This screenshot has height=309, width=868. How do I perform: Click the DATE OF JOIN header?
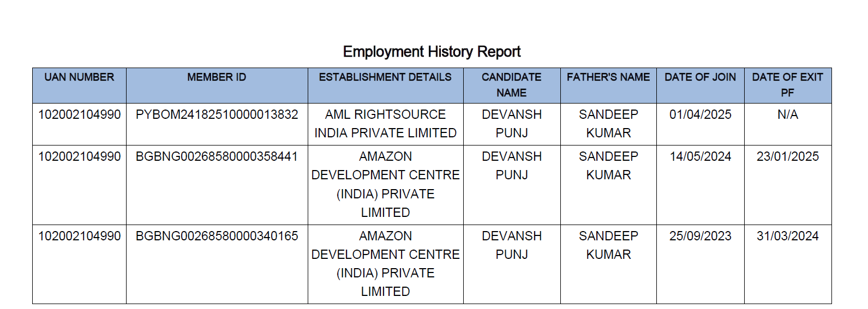[x=700, y=77]
